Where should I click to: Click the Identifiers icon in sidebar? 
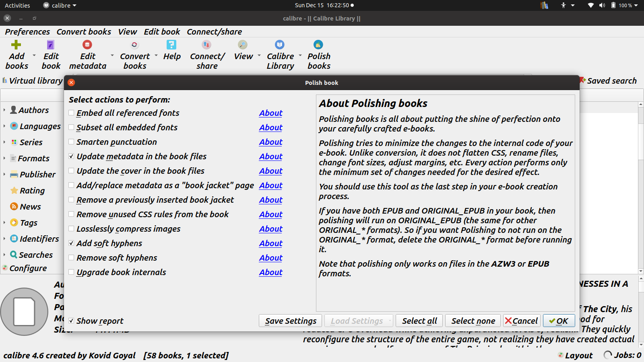pyautogui.click(x=14, y=239)
